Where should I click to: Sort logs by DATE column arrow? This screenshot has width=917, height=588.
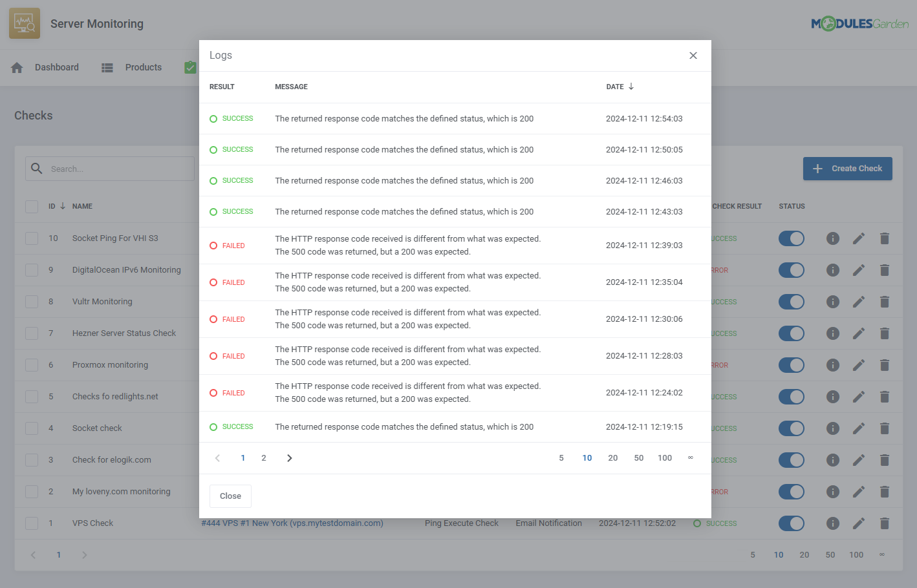pos(631,86)
